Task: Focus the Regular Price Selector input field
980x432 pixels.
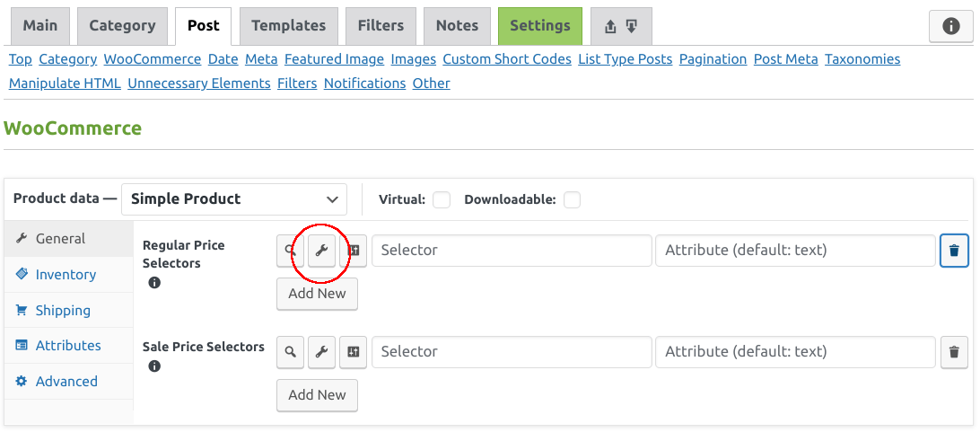Action: click(512, 251)
